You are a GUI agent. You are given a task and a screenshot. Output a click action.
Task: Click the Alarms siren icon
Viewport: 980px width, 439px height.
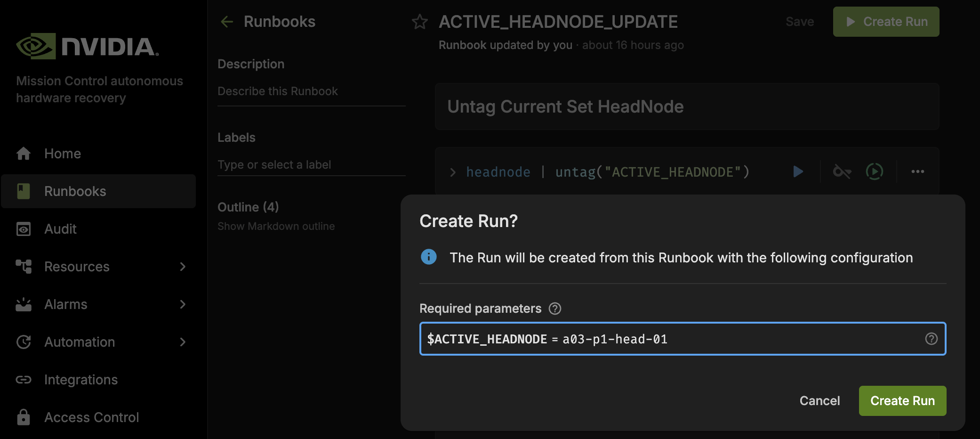tap(24, 304)
